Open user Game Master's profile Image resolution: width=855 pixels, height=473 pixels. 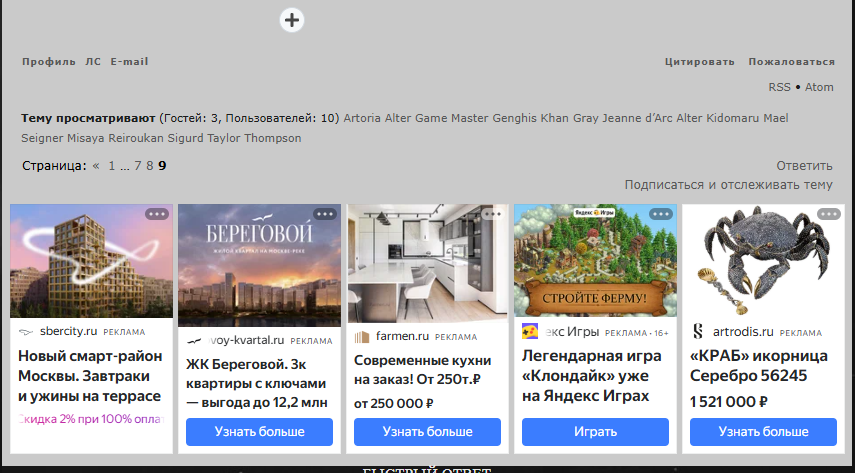[x=451, y=118]
